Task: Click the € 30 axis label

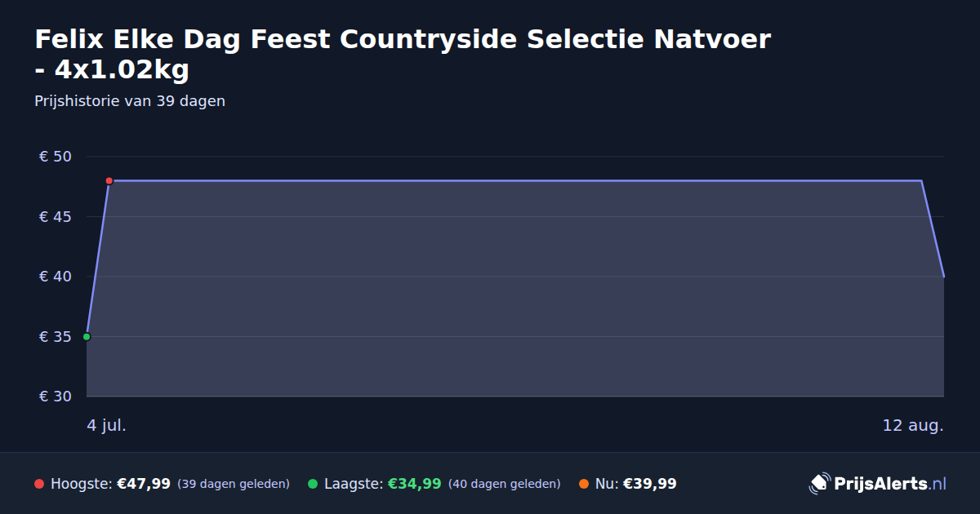Action: pos(56,397)
